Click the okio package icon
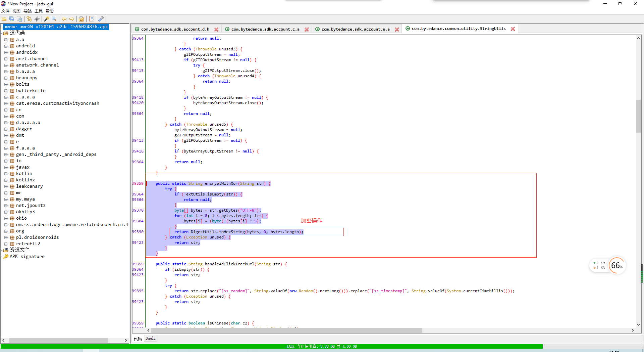 (x=12, y=218)
